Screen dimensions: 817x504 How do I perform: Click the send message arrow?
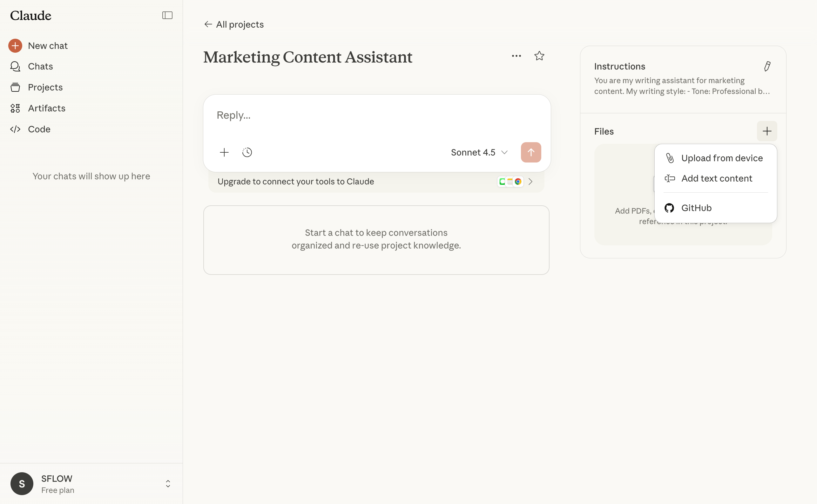530,152
